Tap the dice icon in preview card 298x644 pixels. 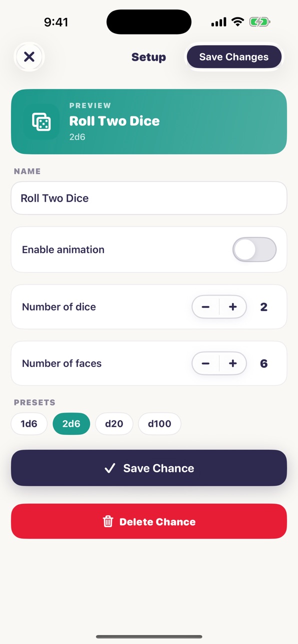41,121
